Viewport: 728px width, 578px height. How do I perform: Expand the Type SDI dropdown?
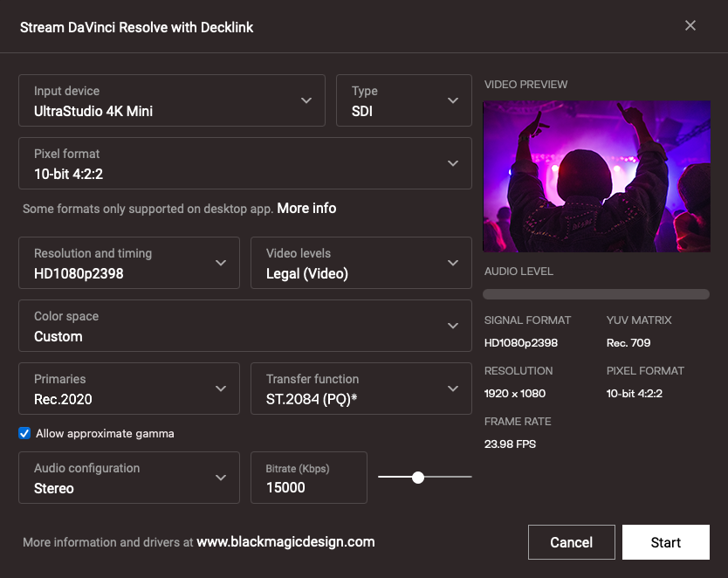[x=403, y=100]
